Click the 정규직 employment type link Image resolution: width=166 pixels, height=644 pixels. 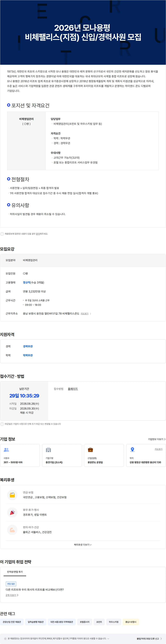pos(26,282)
